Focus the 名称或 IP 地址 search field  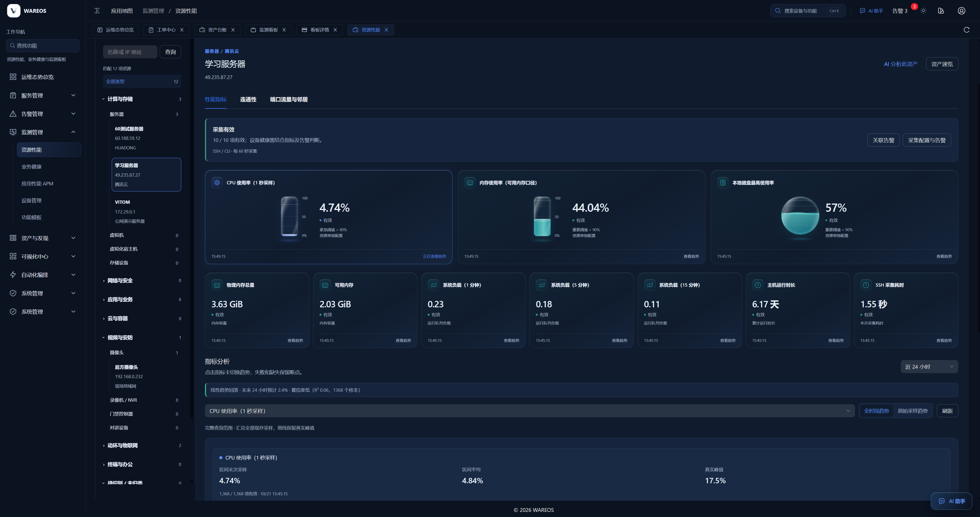tap(130, 52)
